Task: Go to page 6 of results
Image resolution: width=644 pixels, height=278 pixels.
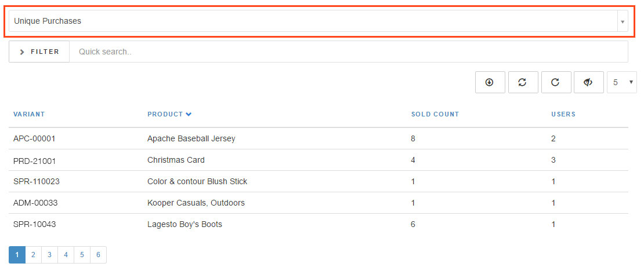Action: 98,255
